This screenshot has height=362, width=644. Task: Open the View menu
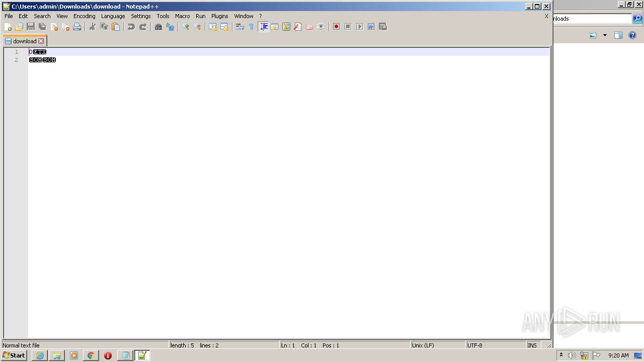tap(62, 16)
